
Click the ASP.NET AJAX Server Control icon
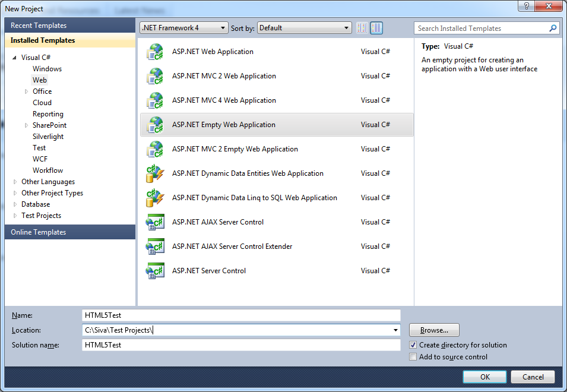click(x=155, y=222)
